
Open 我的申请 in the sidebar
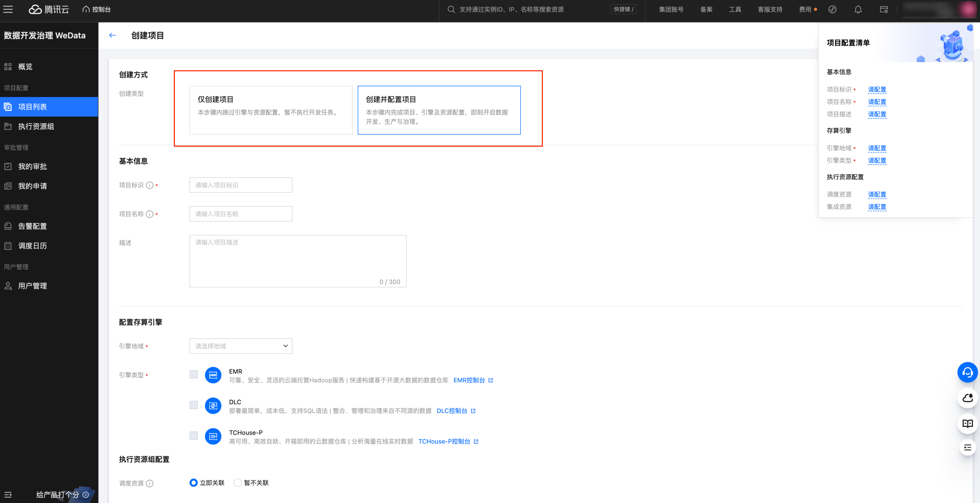click(49, 186)
